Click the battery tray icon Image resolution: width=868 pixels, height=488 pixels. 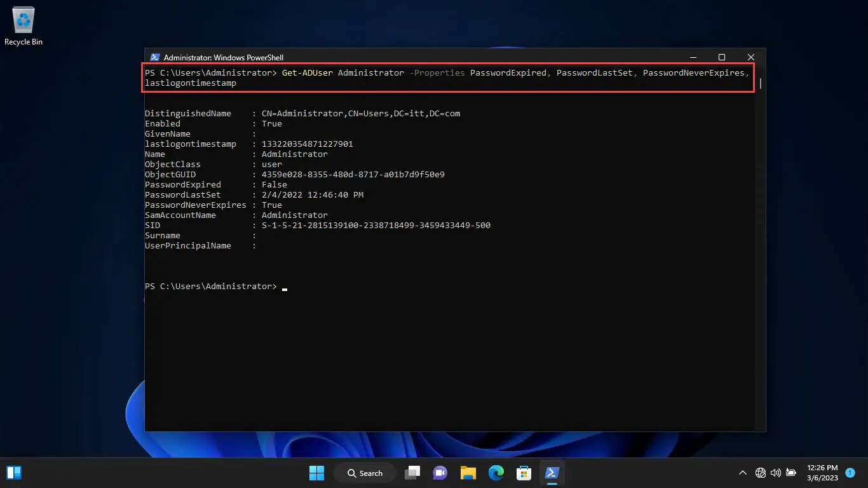click(791, 473)
